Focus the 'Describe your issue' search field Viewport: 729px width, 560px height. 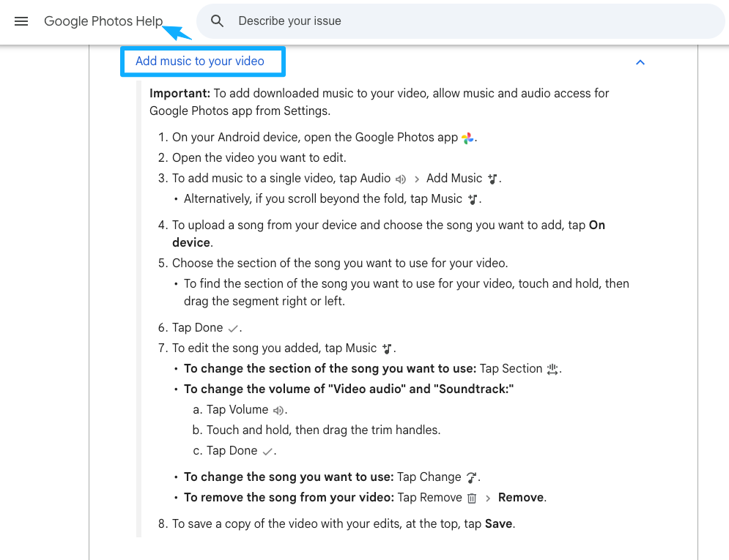[460, 21]
